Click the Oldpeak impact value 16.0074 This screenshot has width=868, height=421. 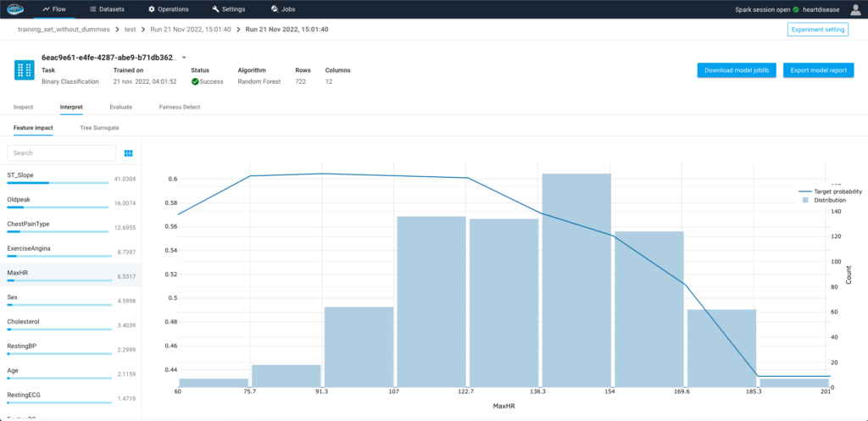(125, 203)
